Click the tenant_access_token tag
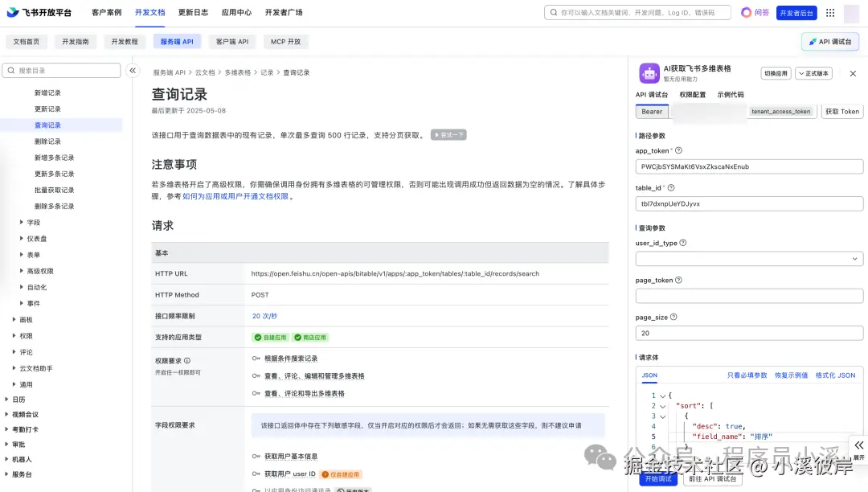868x492 pixels. 780,111
